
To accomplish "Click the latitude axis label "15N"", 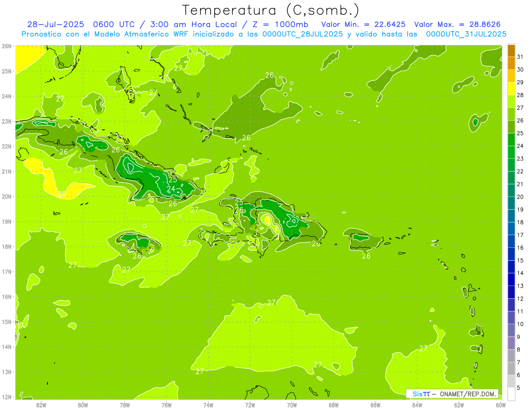I will coord(6,321).
